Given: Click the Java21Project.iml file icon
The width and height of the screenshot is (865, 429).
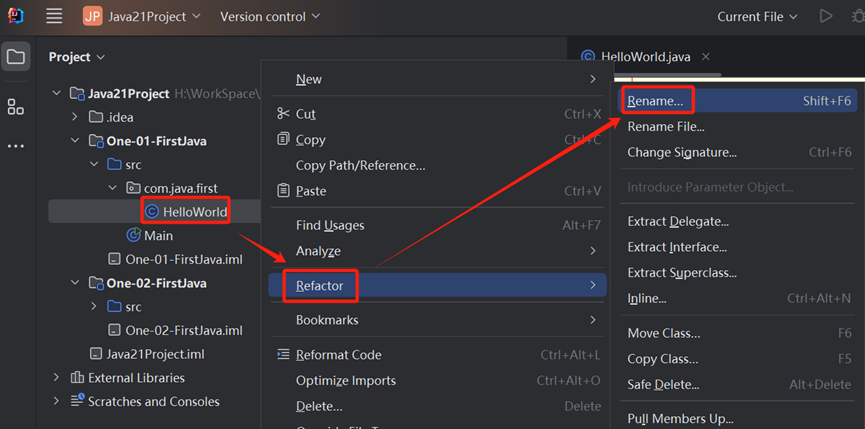Looking at the screenshot, I should click(x=96, y=353).
